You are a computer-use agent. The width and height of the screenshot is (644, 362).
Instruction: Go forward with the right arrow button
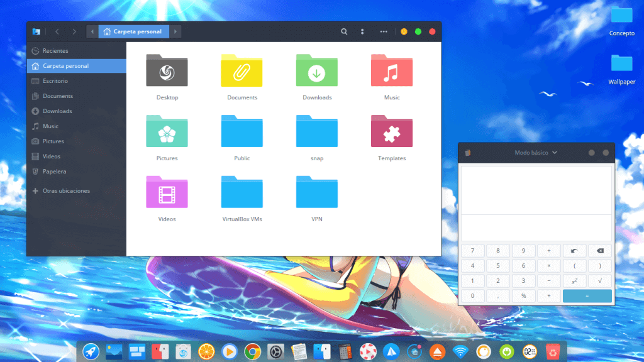click(x=74, y=31)
